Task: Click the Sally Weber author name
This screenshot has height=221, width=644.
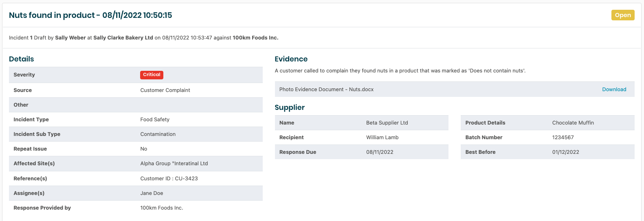Action: click(x=70, y=38)
